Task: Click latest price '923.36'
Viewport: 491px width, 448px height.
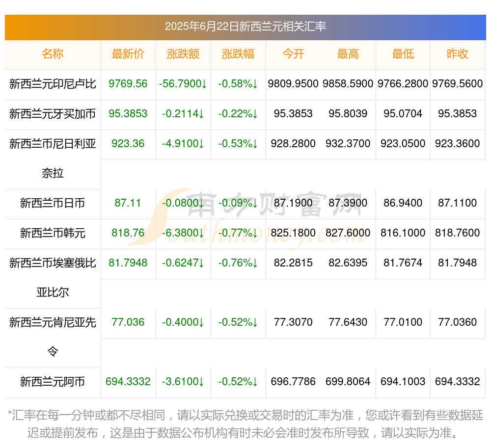Action: pyautogui.click(x=128, y=144)
